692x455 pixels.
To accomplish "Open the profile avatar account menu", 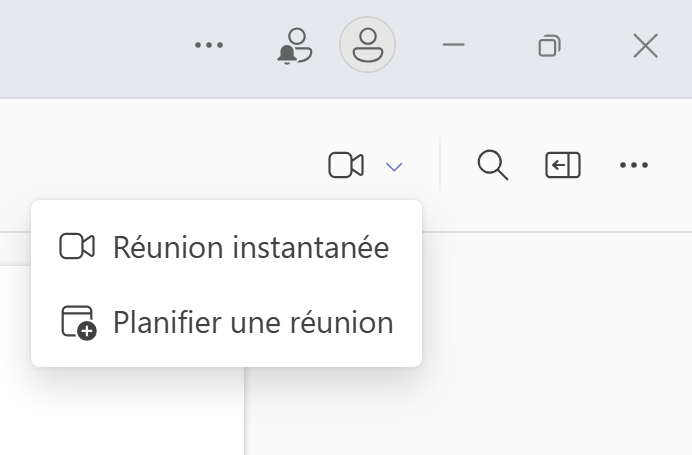I will pos(367,45).
